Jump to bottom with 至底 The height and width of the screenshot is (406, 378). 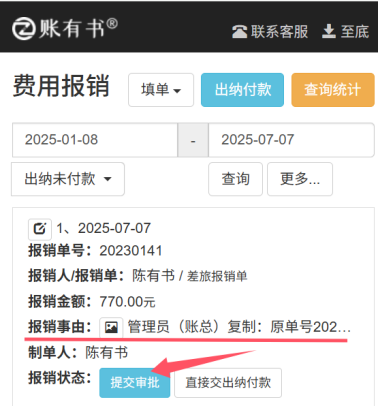pos(346,32)
